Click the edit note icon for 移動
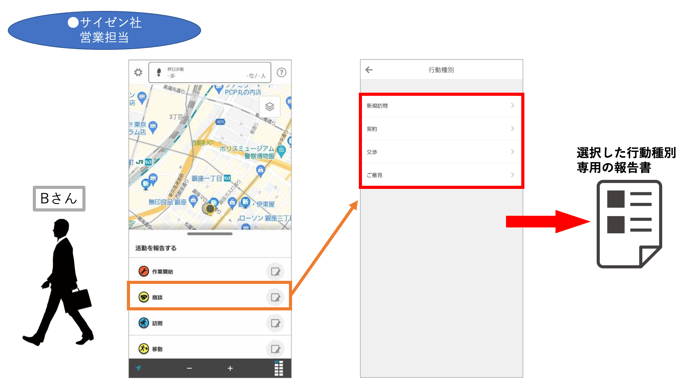The height and width of the screenshot is (384, 688). 275,349
